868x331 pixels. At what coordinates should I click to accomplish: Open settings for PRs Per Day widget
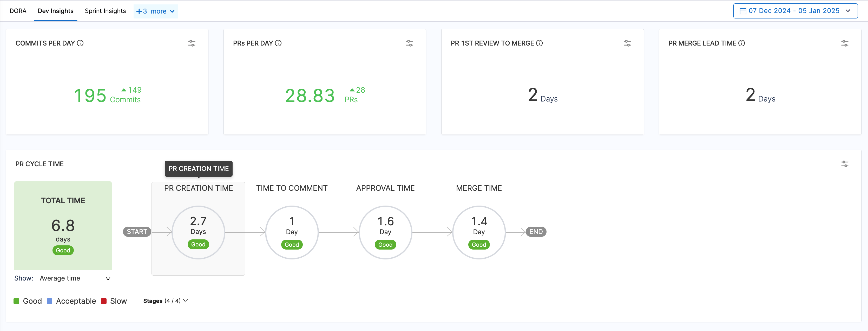pyautogui.click(x=409, y=43)
